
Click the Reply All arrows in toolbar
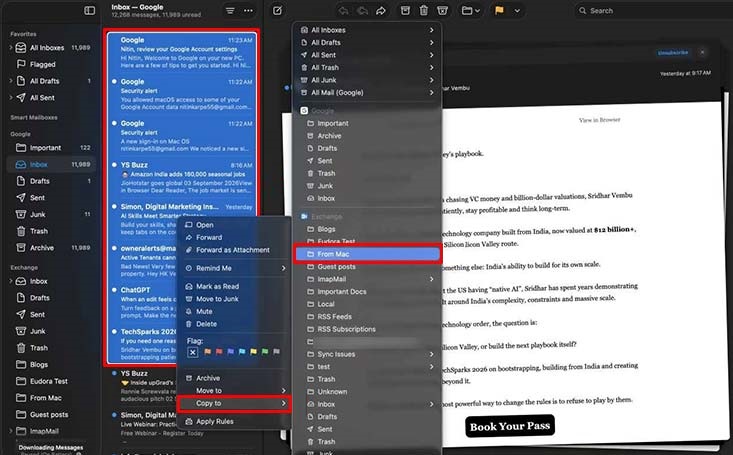coord(362,10)
